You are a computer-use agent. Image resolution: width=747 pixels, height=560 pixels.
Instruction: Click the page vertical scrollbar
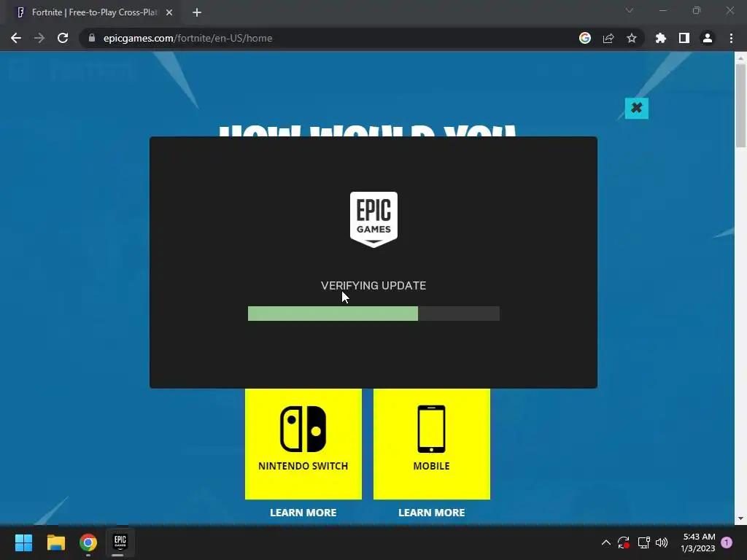click(x=740, y=106)
